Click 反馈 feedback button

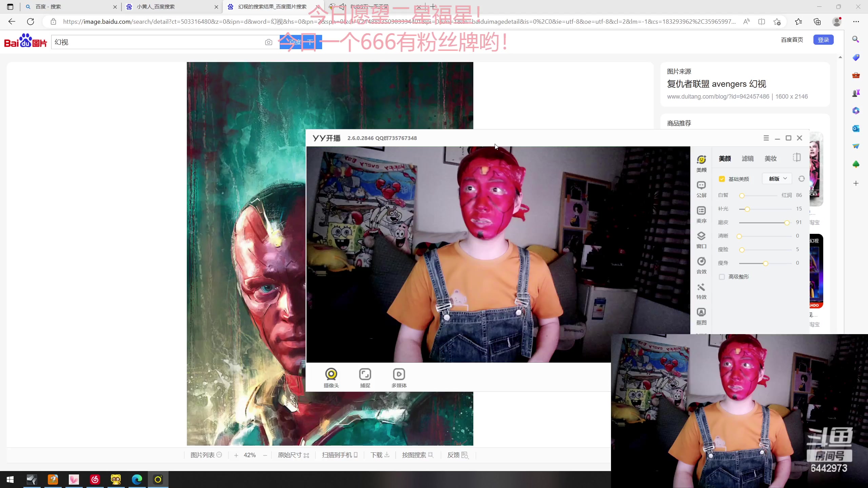click(458, 455)
